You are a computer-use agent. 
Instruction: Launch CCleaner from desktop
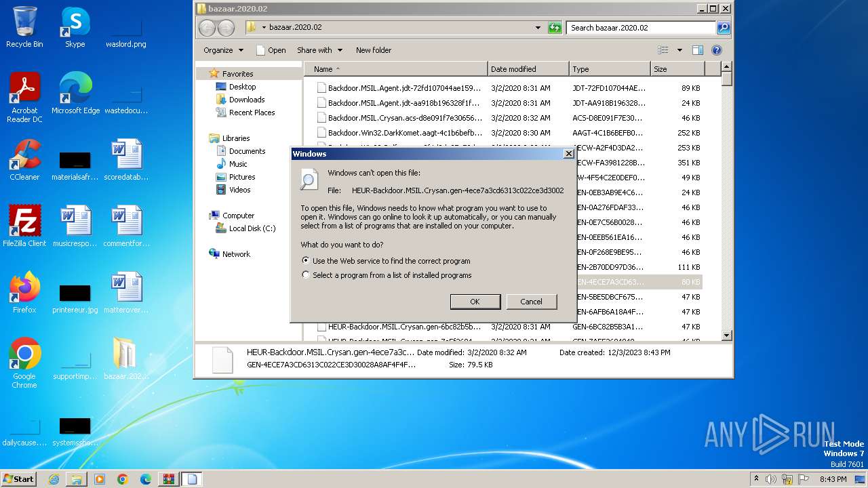(x=24, y=160)
